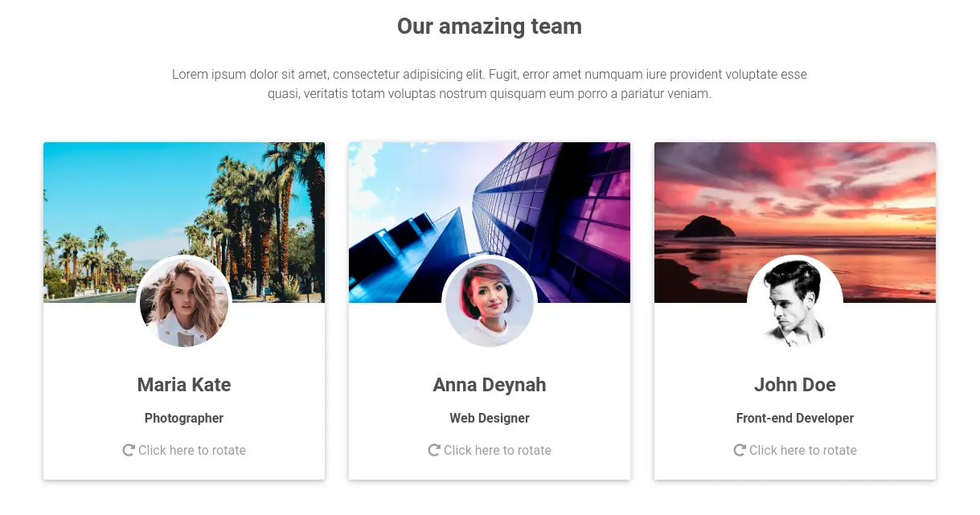Viewport: 980px width, 515px height.
Task: Click the red sunset beach cover image
Action: tap(795, 201)
